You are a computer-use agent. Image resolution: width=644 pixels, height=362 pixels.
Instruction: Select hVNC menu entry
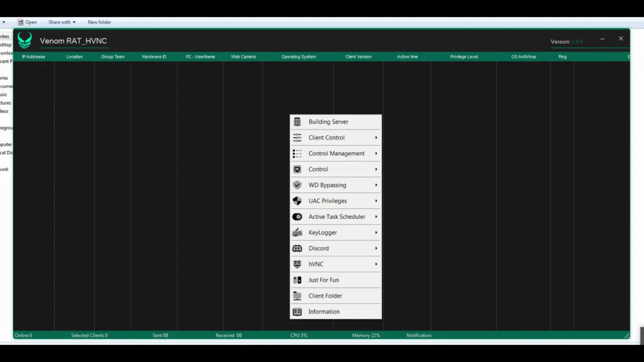click(336, 265)
